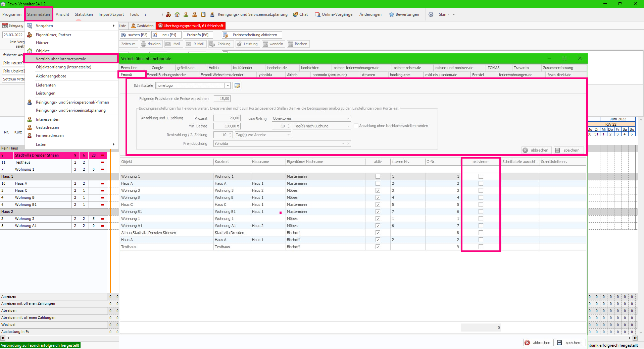The height and width of the screenshot is (349, 644).
Task: Select Häuser in Stammdaten menu
Action: tap(72, 43)
